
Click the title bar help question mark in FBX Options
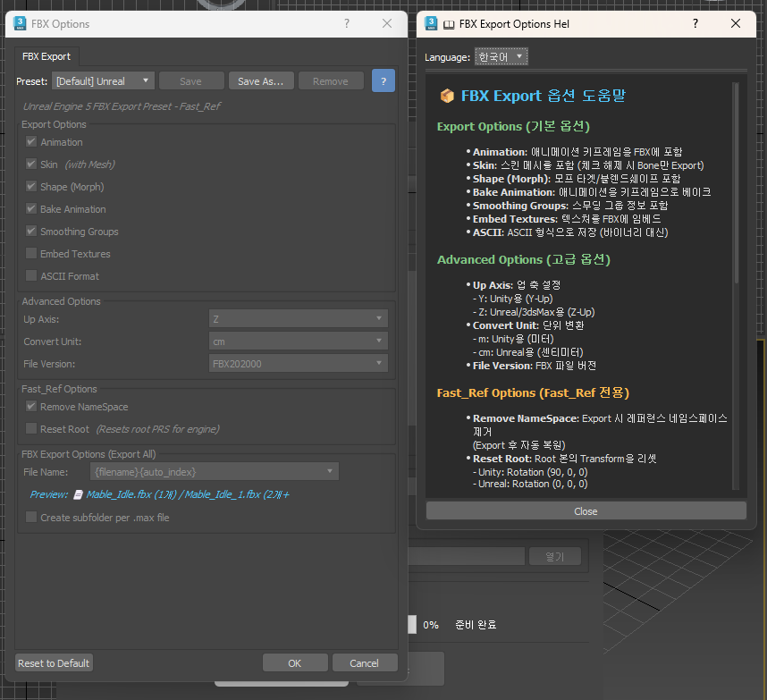(x=347, y=24)
